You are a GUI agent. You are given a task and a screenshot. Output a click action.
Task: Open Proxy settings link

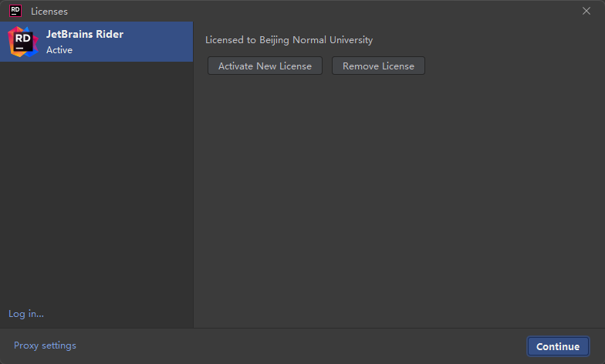[x=45, y=345]
